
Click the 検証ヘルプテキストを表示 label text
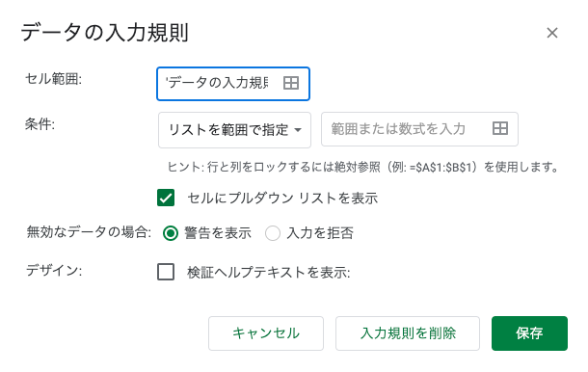pyautogui.click(x=269, y=272)
